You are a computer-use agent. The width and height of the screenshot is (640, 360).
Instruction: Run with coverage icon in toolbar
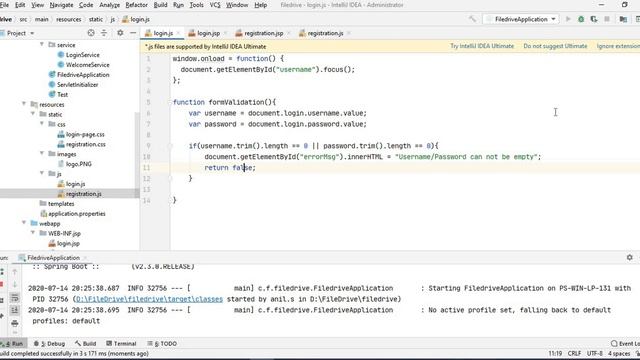pyautogui.click(x=594, y=19)
